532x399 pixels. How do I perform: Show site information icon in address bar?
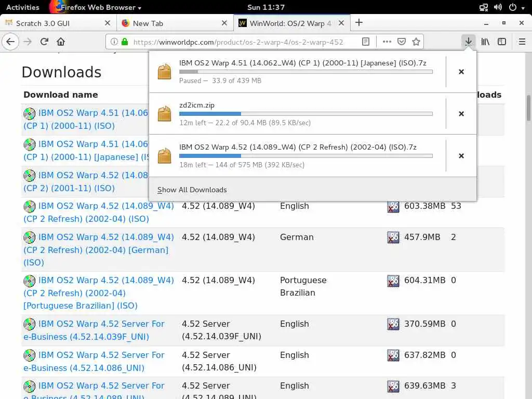pos(114,42)
